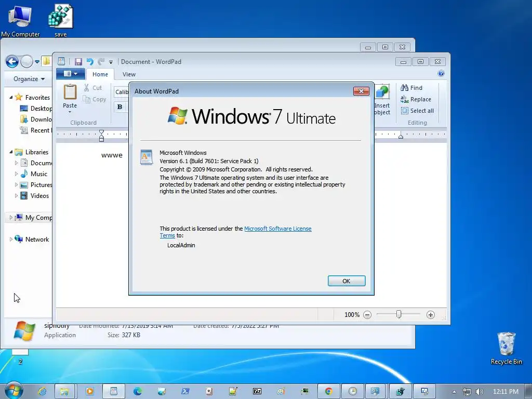
Task: Open the Windows Start menu orb
Action: [14, 391]
